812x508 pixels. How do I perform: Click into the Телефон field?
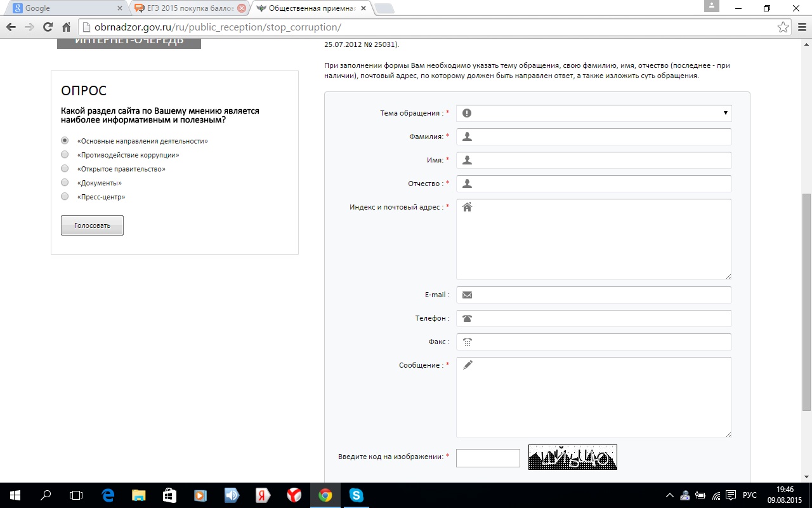pos(594,318)
